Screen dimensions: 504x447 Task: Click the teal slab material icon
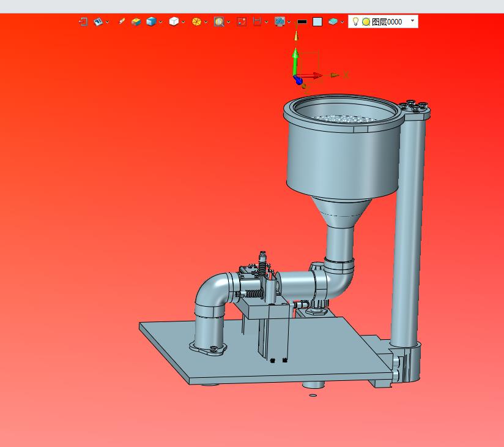coord(333,21)
